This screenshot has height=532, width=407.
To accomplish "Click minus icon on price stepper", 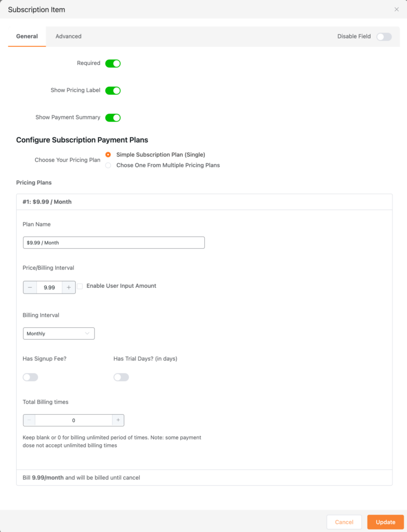I will [30, 287].
